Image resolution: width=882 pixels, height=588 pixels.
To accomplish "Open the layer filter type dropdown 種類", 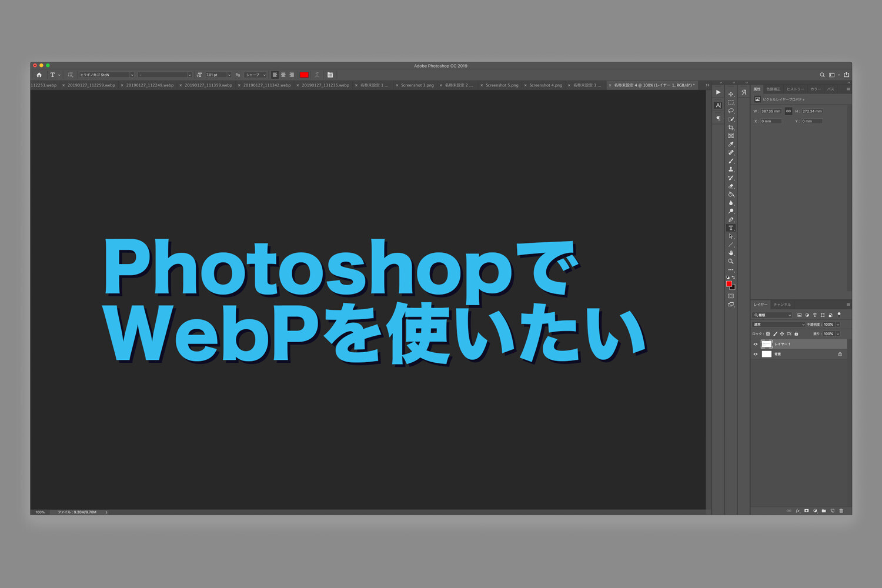I will pos(773,315).
